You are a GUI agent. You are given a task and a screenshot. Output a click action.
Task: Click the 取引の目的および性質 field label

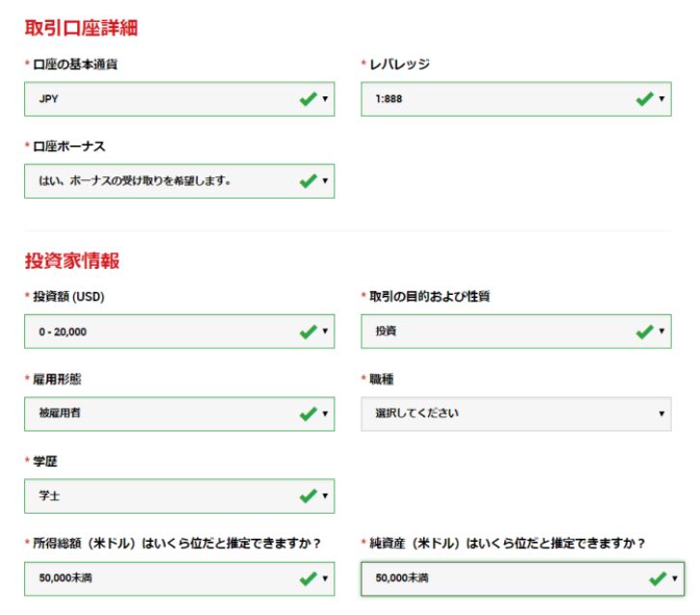pos(429,297)
